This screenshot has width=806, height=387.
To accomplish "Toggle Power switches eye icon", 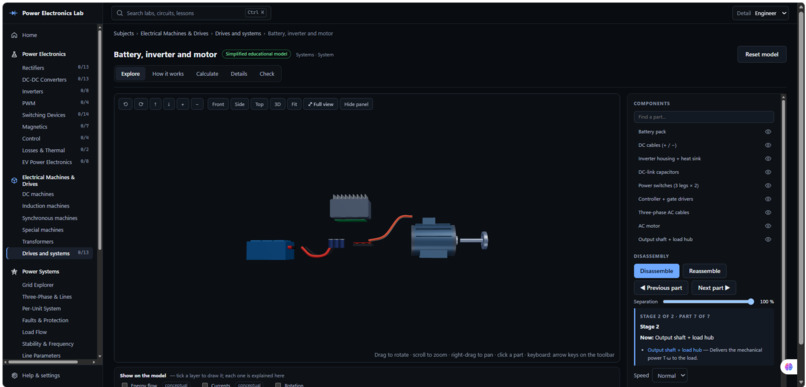I will click(768, 186).
